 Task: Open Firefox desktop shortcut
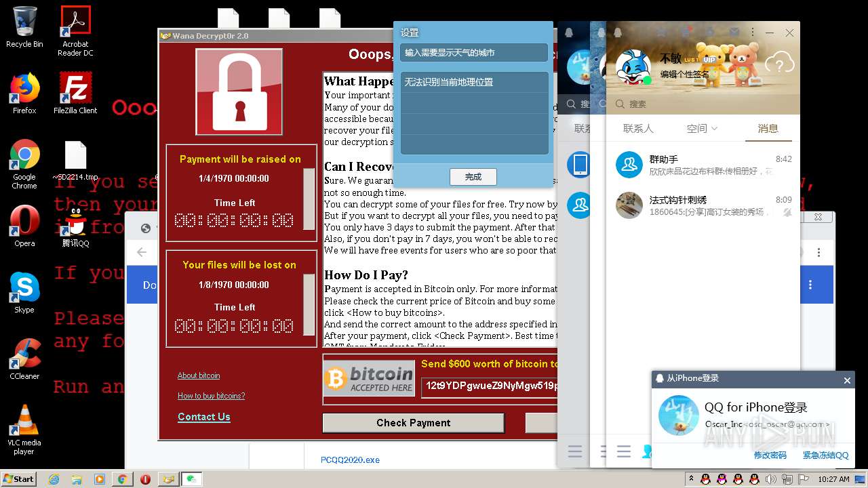pos(24,93)
